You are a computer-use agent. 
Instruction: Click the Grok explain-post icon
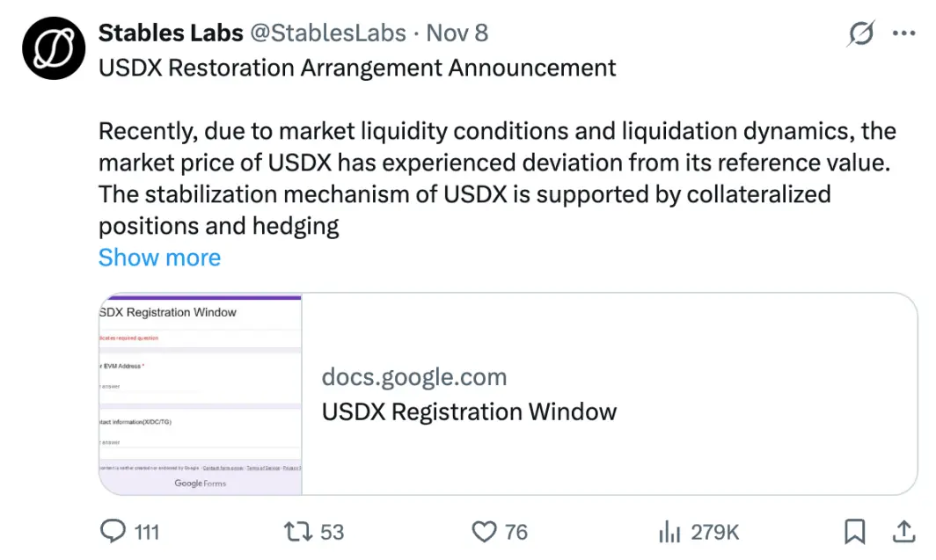(861, 34)
